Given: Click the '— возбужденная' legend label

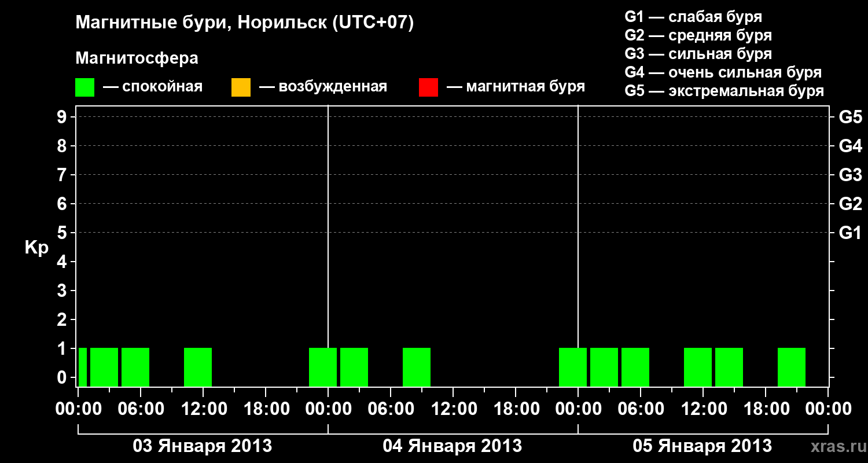Looking at the screenshot, I should [x=323, y=87].
